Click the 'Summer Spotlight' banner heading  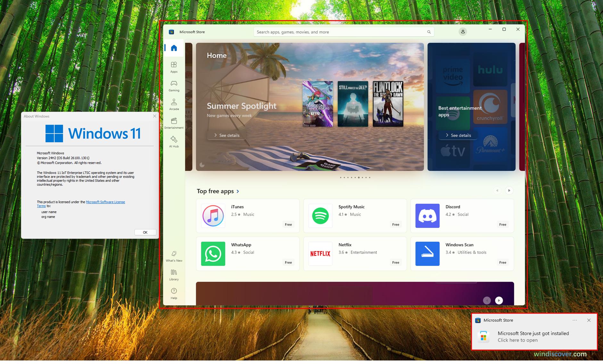point(242,106)
